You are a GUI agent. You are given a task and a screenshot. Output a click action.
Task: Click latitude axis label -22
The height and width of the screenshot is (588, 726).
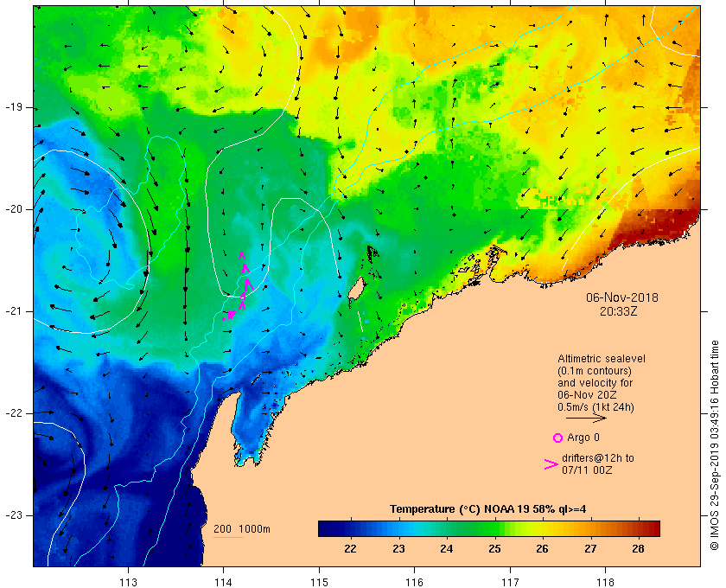[x=14, y=412]
